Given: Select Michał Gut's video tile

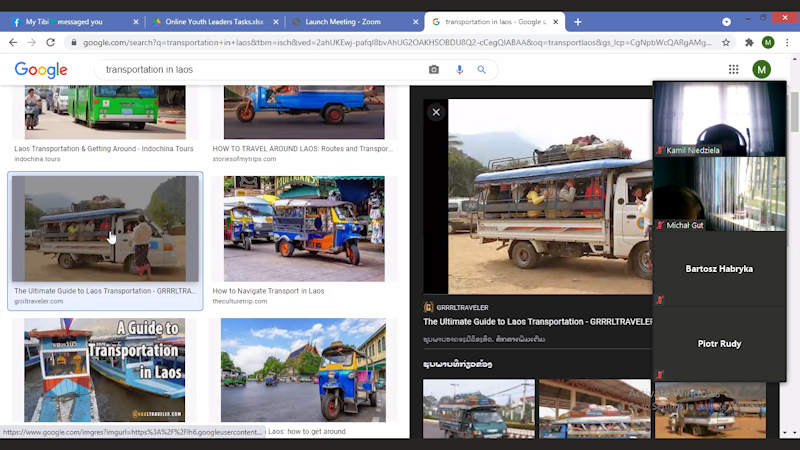Looking at the screenshot, I should (x=719, y=194).
